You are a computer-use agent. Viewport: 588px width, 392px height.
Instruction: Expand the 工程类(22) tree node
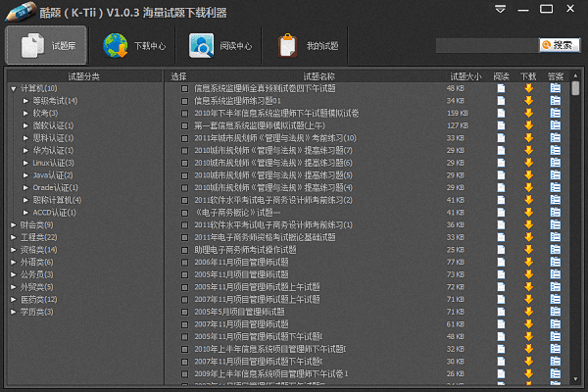pos(12,237)
